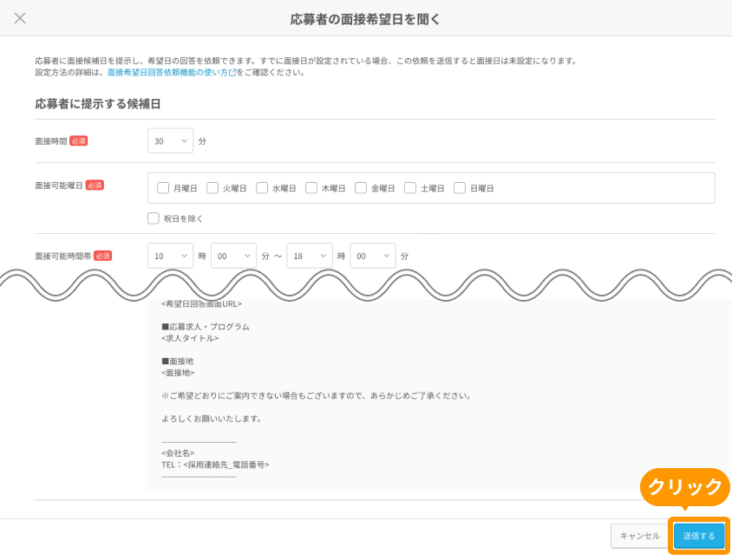The height and width of the screenshot is (560, 732).
Task: Check the 土曜日 checkbox
Action: click(x=410, y=188)
